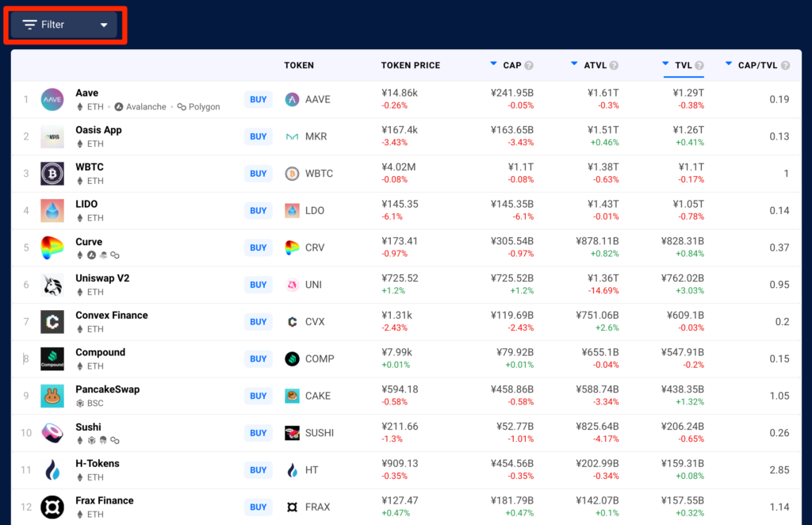Click the CVX token icon

pyautogui.click(x=292, y=321)
